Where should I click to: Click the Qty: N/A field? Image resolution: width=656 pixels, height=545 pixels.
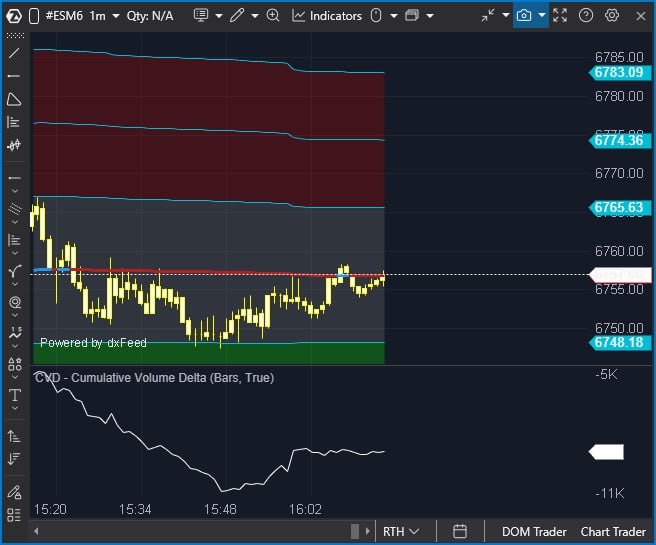[x=150, y=16]
